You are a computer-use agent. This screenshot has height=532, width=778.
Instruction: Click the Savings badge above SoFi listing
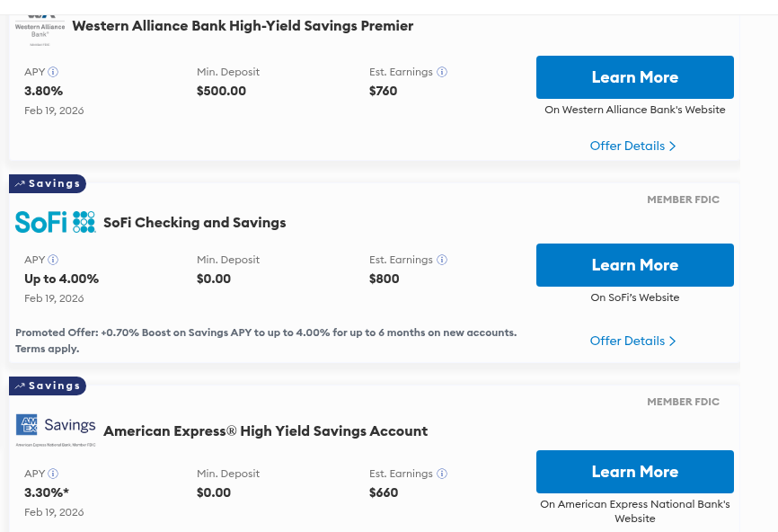(48, 183)
